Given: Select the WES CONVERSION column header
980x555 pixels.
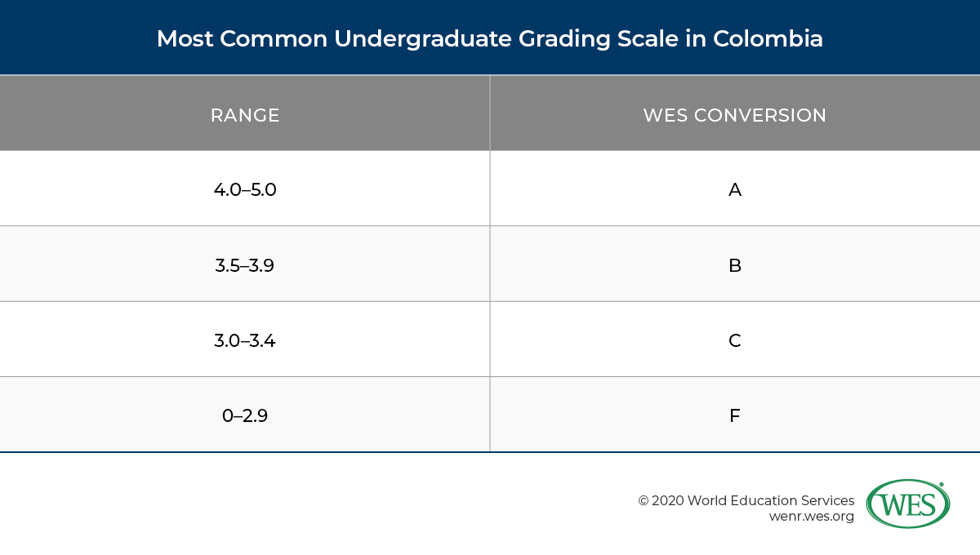Looking at the screenshot, I should point(734,115).
